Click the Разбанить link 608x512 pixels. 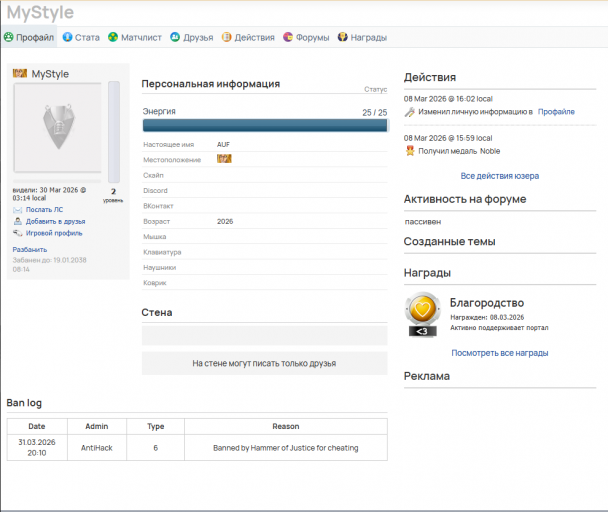tap(30, 249)
